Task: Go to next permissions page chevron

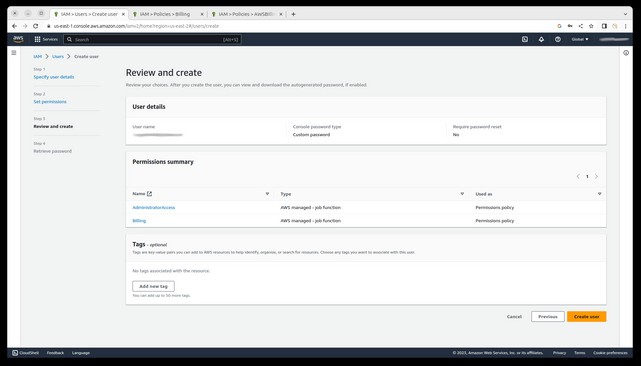Action: click(596, 176)
